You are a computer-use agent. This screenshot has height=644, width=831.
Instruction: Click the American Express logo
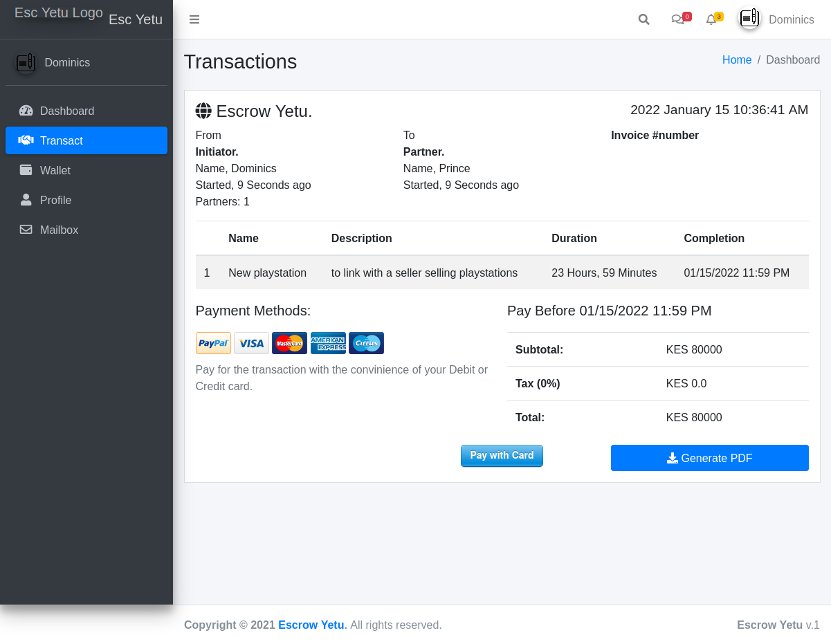[328, 343]
